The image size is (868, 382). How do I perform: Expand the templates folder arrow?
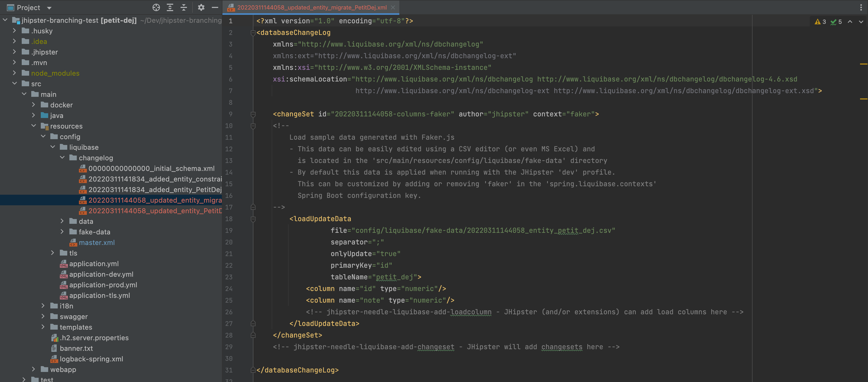pos(43,327)
